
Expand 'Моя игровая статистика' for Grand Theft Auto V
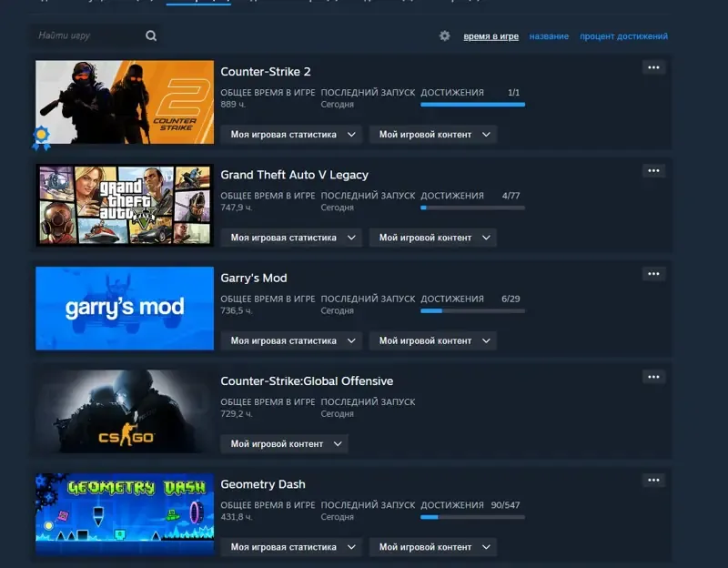click(291, 238)
